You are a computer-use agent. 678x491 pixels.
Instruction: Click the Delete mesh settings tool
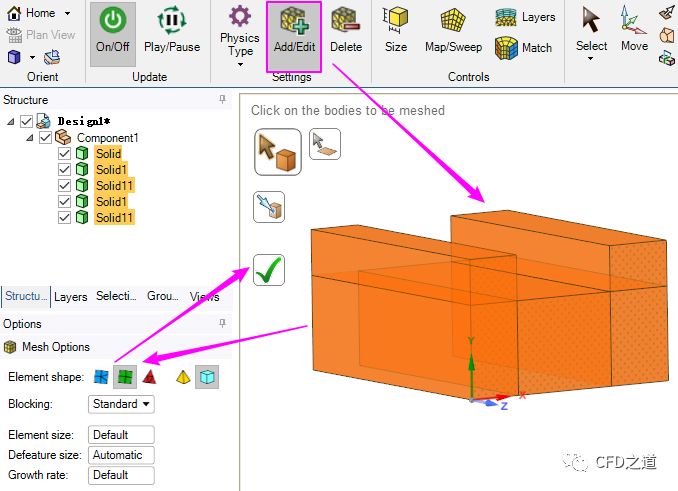point(346,31)
